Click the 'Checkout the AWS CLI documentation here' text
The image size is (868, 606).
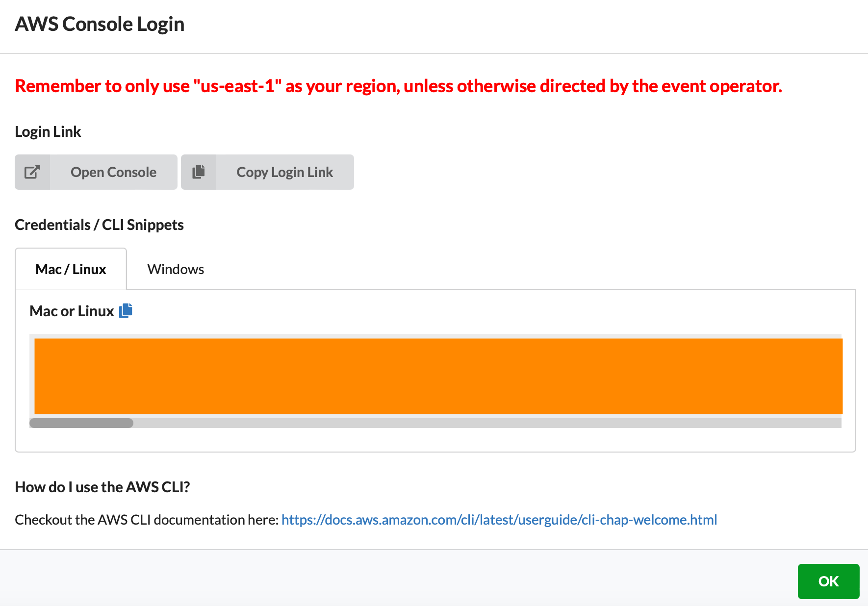[x=147, y=520]
